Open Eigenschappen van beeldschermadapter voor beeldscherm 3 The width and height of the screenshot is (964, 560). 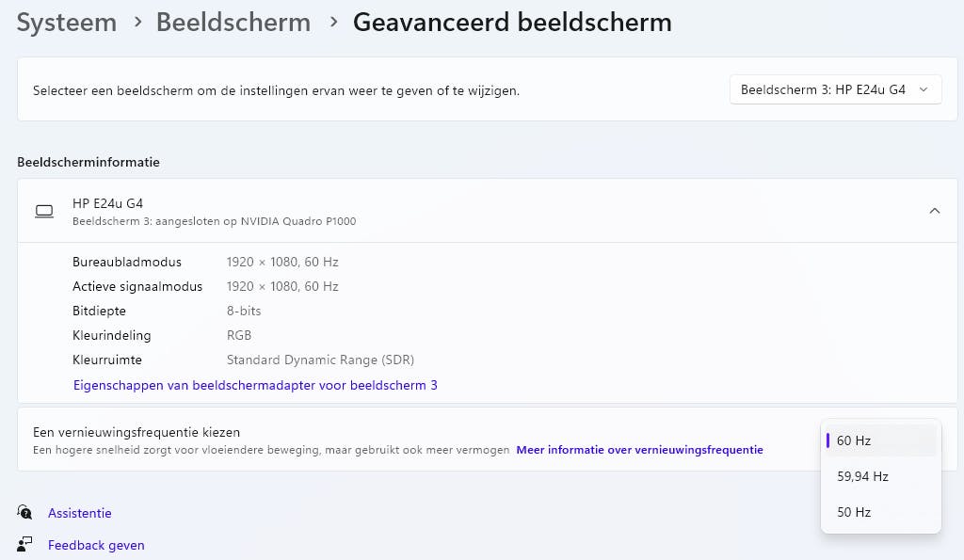coord(255,385)
